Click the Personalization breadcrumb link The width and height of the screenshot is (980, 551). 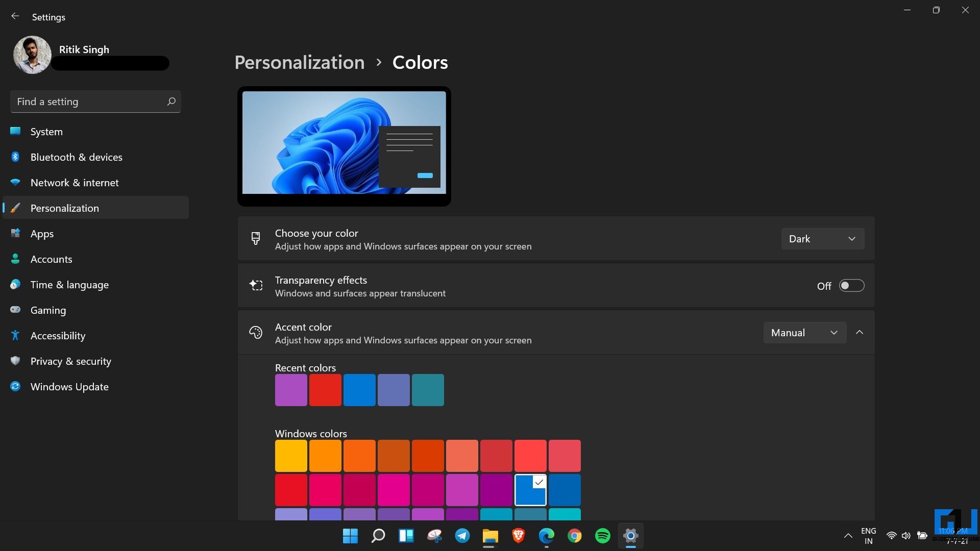(299, 62)
